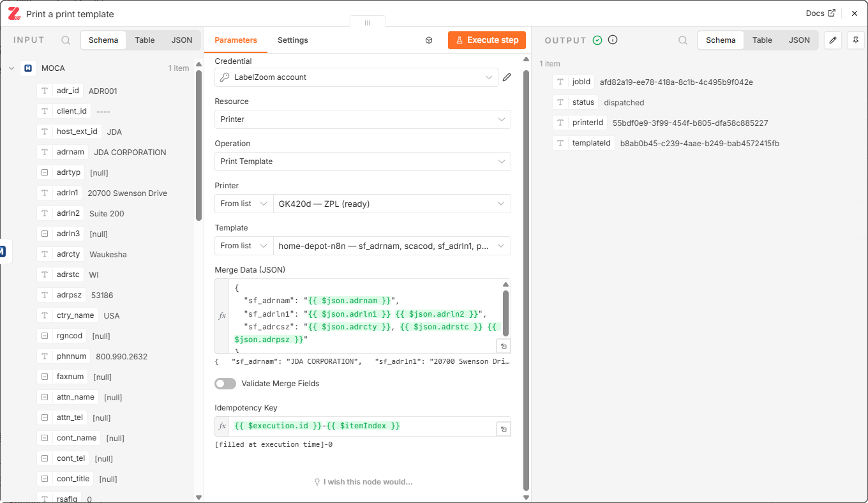Click the fx icon of Idempotency Key
Viewport: 868px width, 503px height.
[222, 426]
